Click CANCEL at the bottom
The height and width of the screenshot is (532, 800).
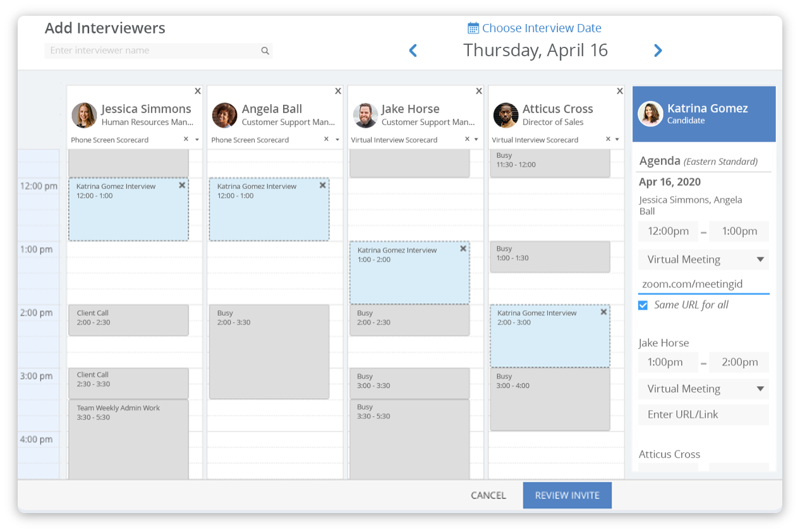[488, 495]
